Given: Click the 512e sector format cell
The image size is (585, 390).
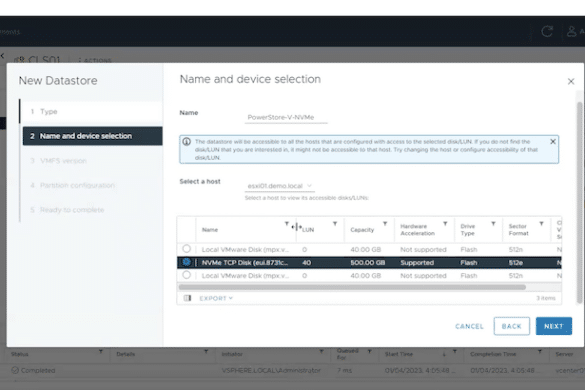Looking at the screenshot, I should pyautogui.click(x=516, y=262).
